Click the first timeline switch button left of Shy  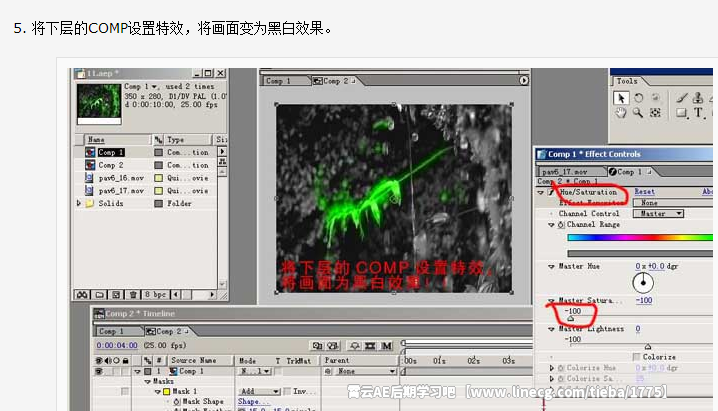[317, 346]
